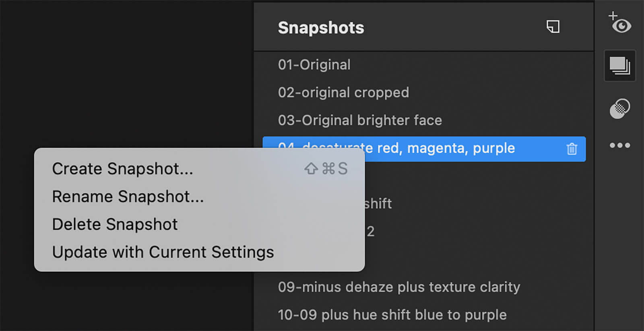Select the '09-minus dehaze plus texture clarity' snapshot
Image resolution: width=644 pixels, height=331 pixels.
398,287
